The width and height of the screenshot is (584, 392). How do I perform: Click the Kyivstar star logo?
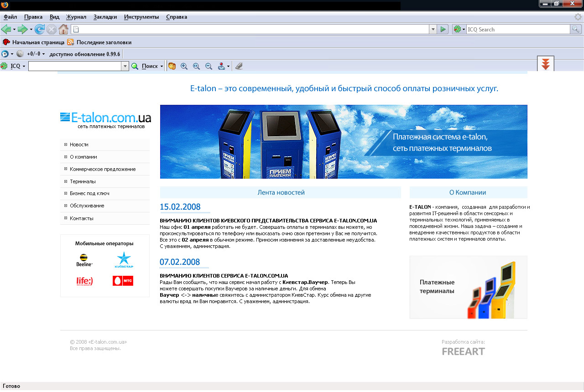124,260
